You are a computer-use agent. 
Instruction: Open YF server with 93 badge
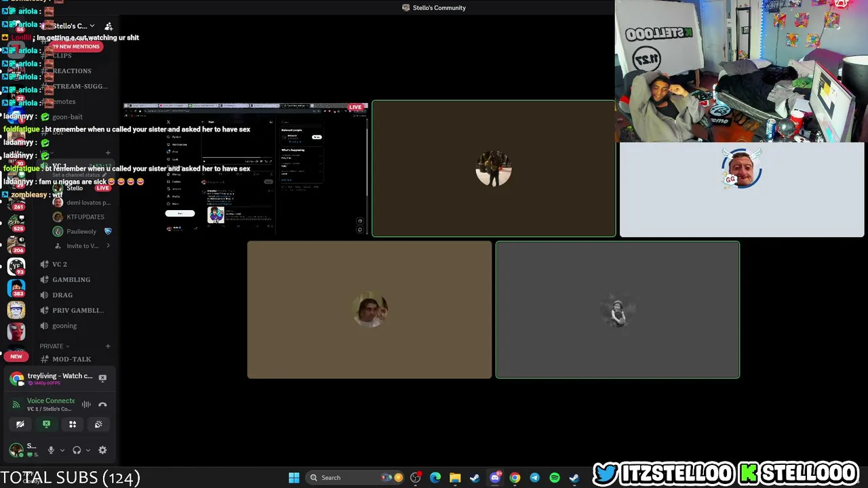tap(16, 266)
